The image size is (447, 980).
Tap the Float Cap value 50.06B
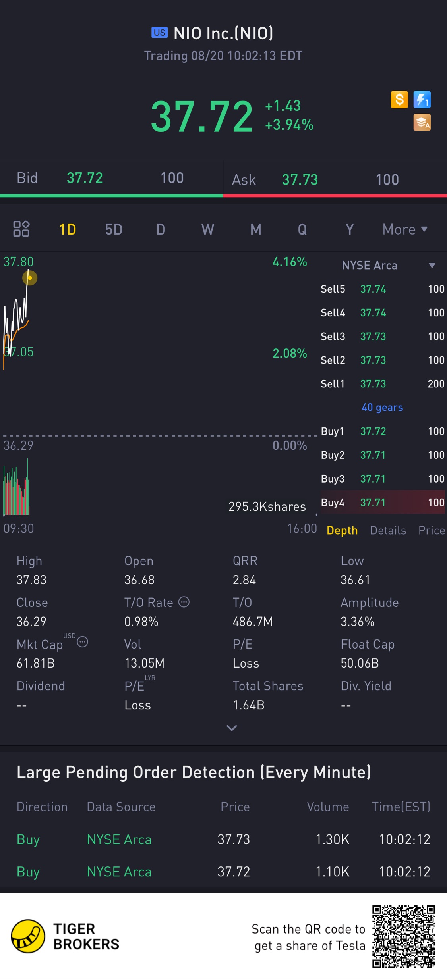point(360,663)
